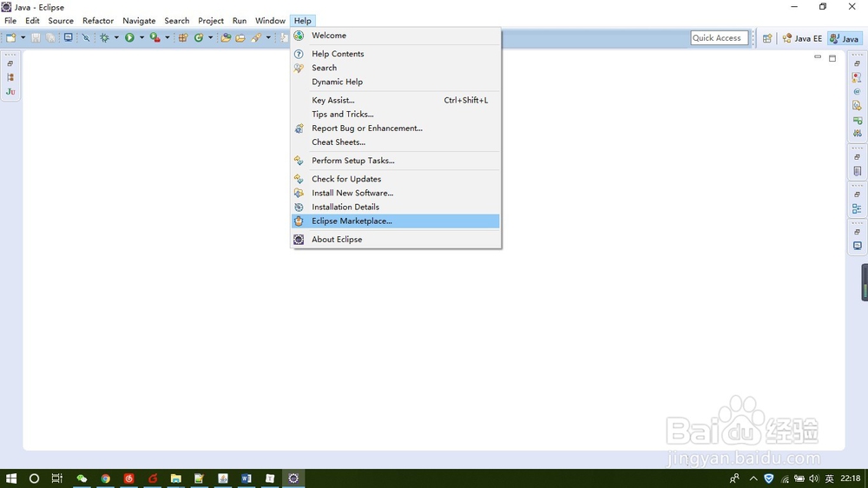Viewport: 868px width, 488px height.
Task: Select Check for Updates entry
Action: [x=396, y=179]
